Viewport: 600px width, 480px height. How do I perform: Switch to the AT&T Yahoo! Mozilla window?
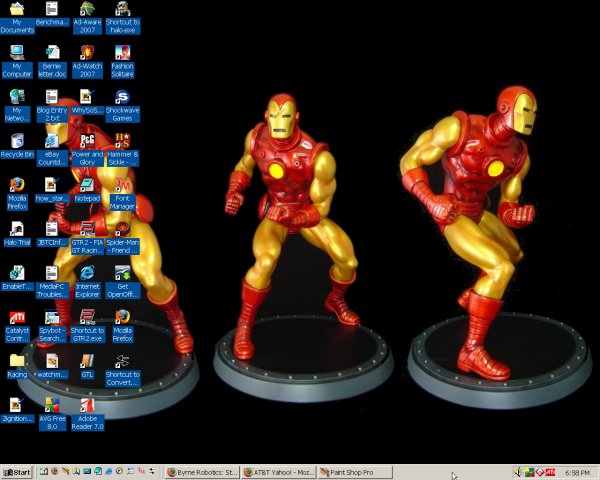[x=279, y=472]
